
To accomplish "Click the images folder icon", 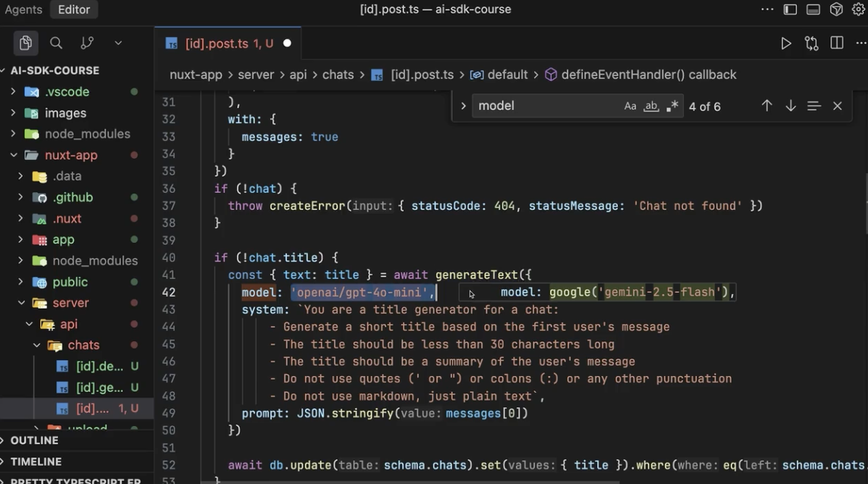I will point(32,113).
